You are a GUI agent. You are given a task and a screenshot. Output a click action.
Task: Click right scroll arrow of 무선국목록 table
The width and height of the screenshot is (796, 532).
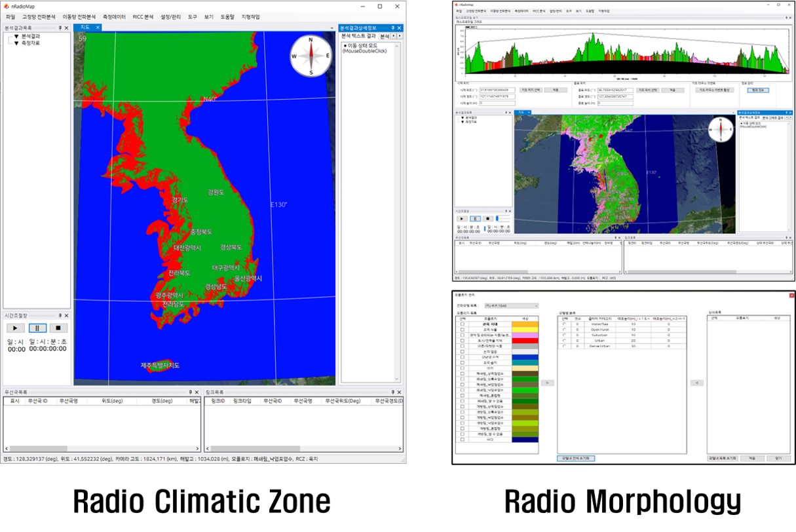click(197, 448)
